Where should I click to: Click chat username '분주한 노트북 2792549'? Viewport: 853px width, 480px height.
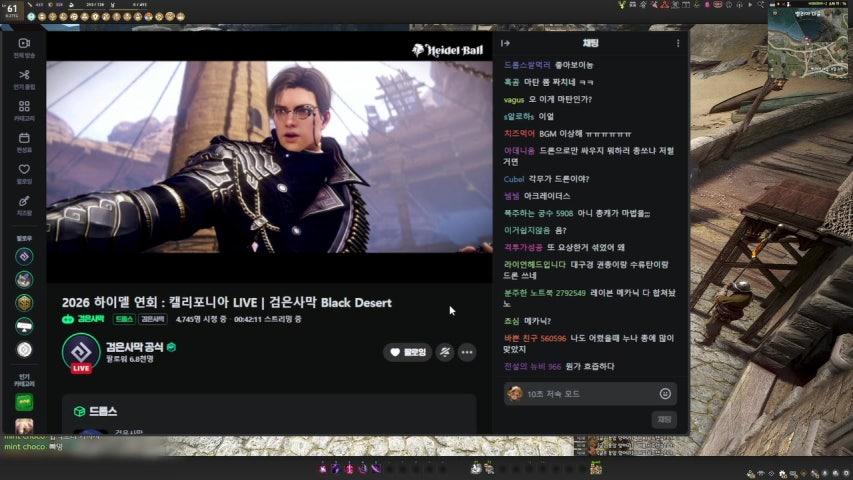point(545,293)
